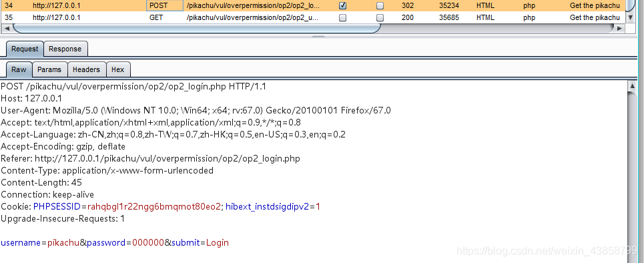The height and width of the screenshot is (263, 644).
Task: Tick the second checkbox in row 34
Action: click(x=380, y=6)
